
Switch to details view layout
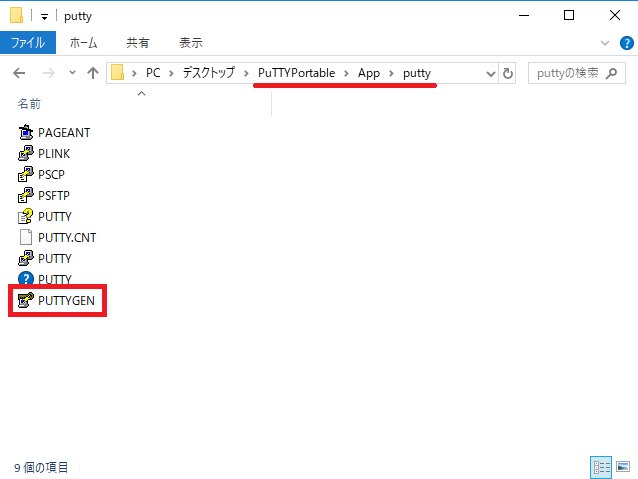tap(601, 467)
